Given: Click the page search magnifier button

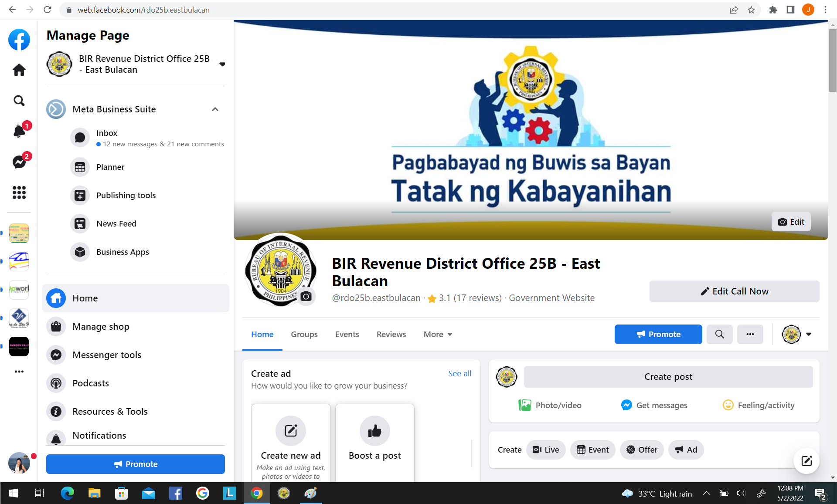Looking at the screenshot, I should [719, 334].
